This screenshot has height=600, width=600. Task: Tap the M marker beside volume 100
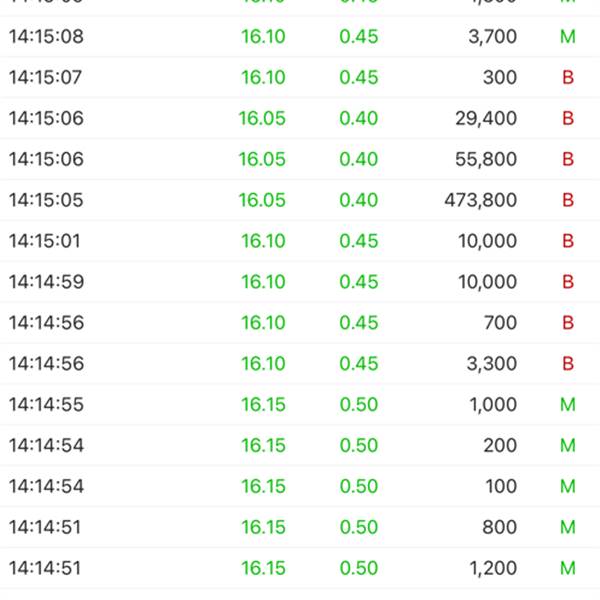pos(568,488)
